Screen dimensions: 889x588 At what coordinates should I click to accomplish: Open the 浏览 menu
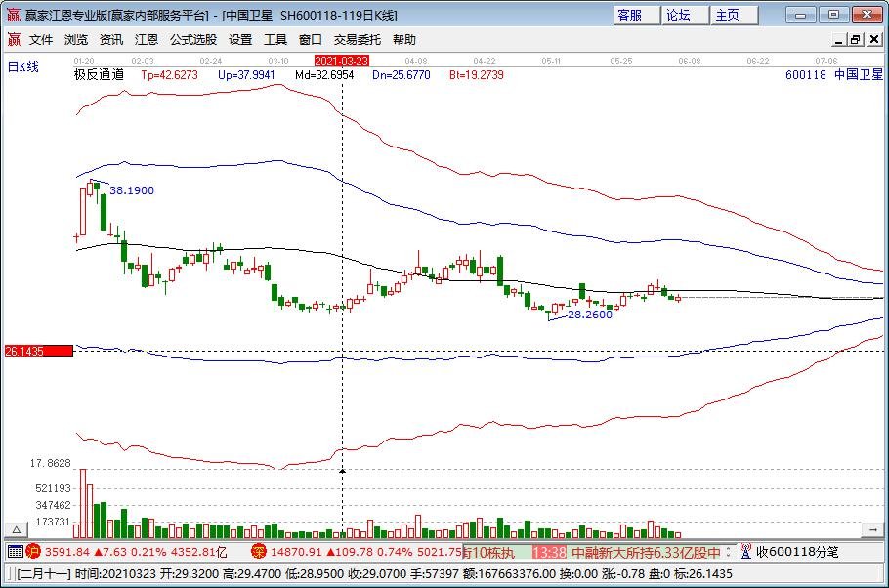pos(76,40)
